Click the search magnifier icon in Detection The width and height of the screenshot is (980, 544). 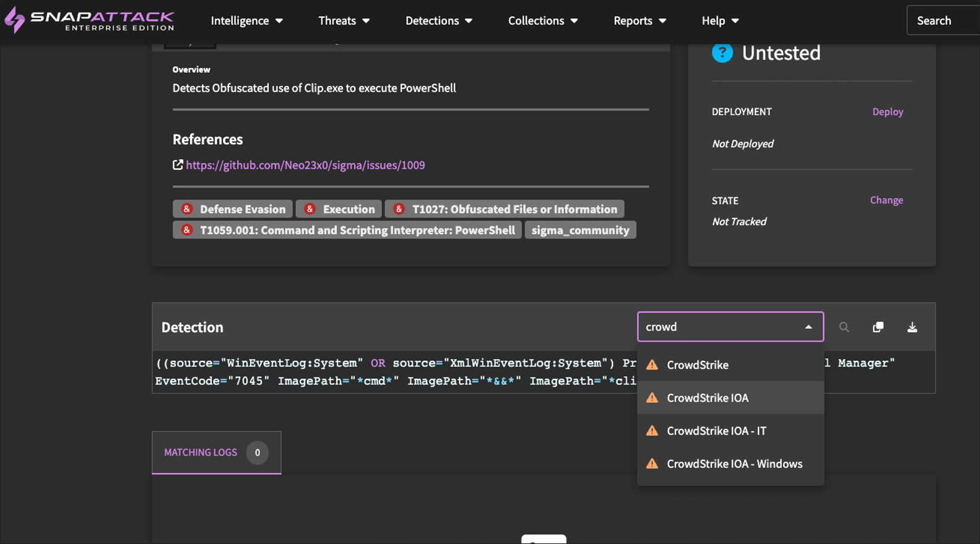[844, 327]
